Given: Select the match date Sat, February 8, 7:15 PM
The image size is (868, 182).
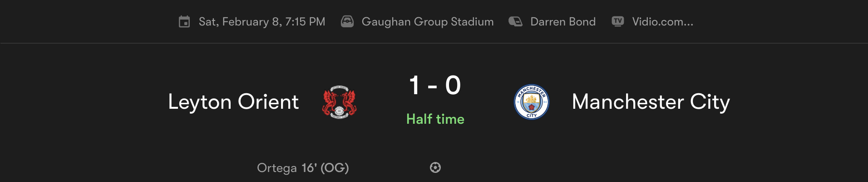Looking at the screenshot, I should coord(262,22).
